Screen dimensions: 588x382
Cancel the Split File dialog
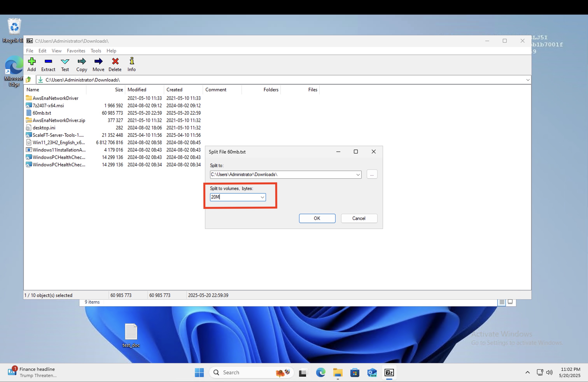pyautogui.click(x=359, y=218)
